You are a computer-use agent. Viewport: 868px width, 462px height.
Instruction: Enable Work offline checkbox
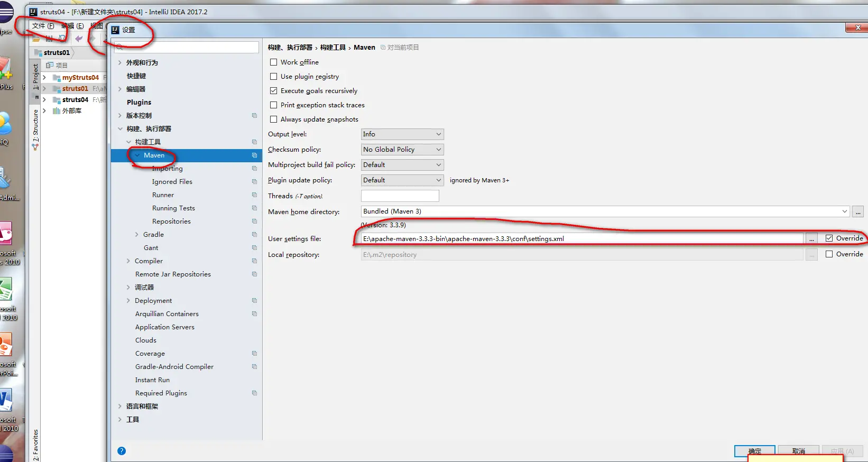(273, 62)
